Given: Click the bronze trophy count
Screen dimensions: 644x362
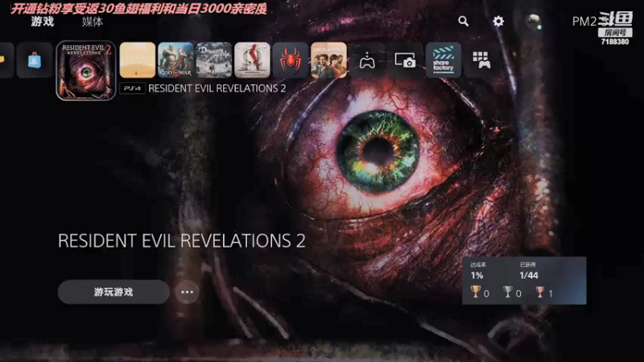Looking at the screenshot, I should tap(544, 292).
